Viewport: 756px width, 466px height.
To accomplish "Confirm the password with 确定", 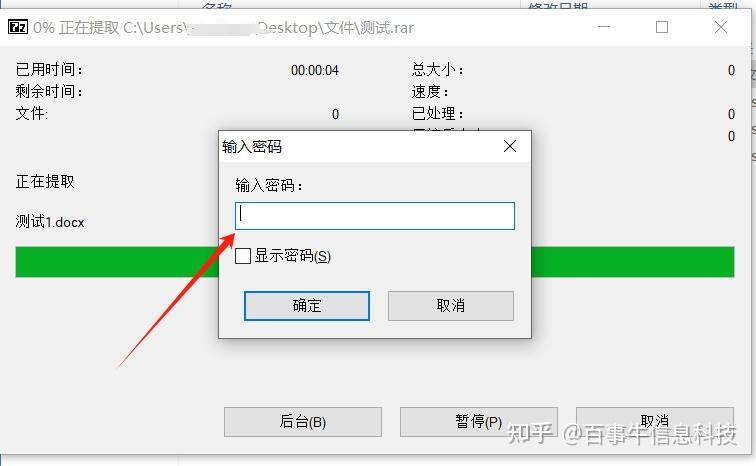I will click(x=307, y=306).
